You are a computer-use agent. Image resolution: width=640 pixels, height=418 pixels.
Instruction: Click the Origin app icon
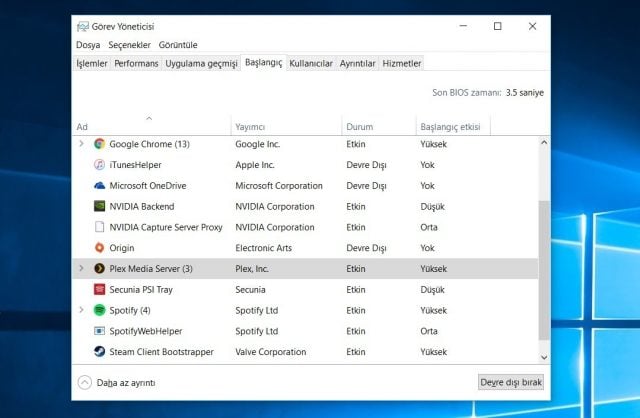coord(99,248)
